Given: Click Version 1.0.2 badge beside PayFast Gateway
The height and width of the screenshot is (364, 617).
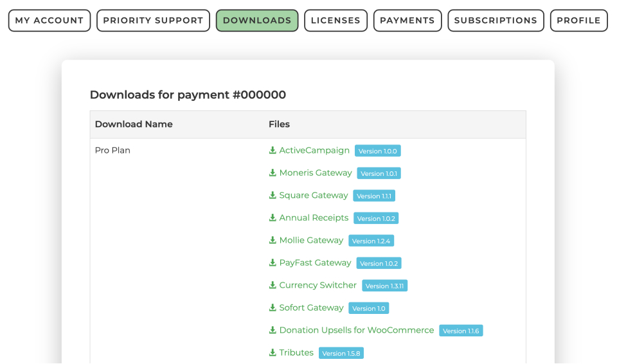Looking at the screenshot, I should click(x=379, y=263).
